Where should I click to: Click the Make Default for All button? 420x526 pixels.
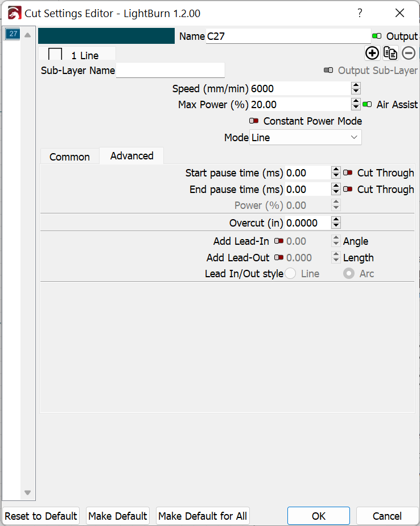click(203, 516)
